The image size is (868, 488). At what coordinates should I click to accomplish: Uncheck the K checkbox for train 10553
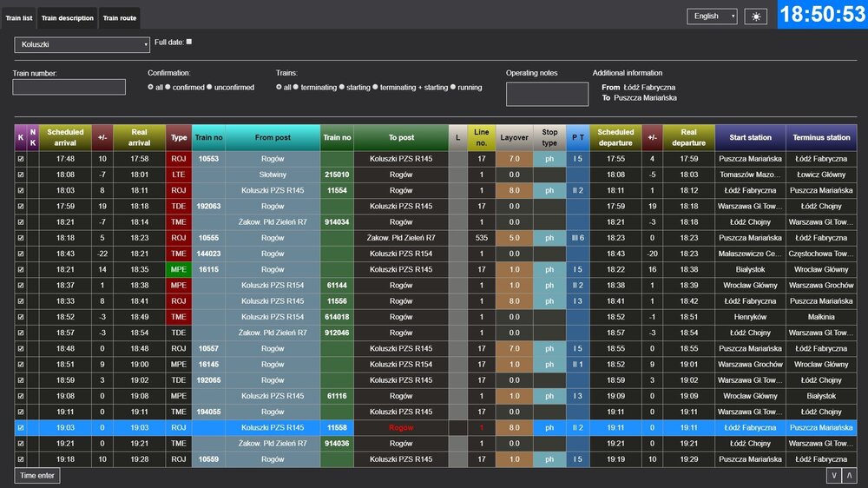[21, 159]
